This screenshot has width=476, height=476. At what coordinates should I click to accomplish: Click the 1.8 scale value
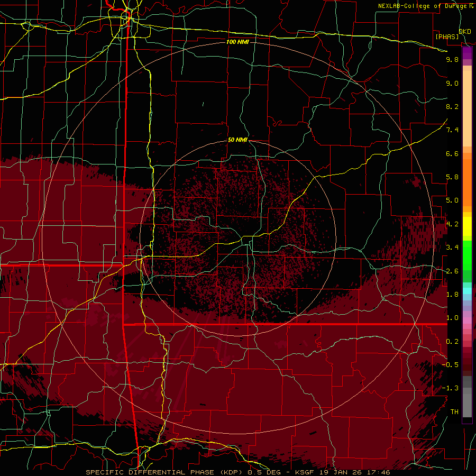pyautogui.click(x=452, y=295)
